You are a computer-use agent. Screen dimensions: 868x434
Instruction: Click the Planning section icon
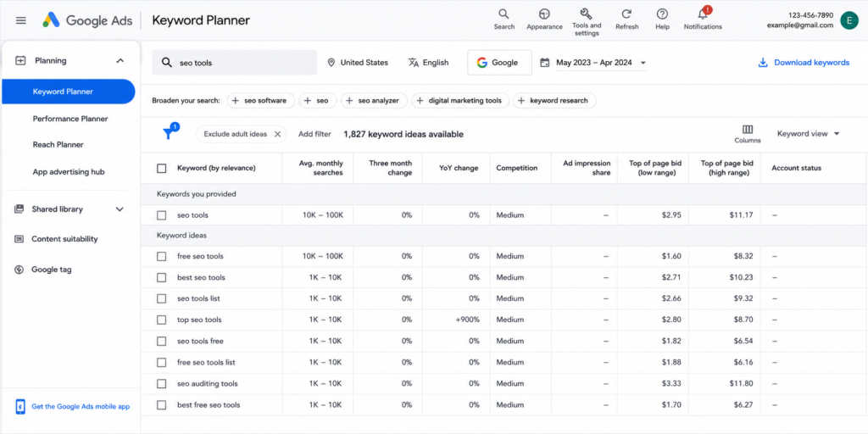[x=20, y=61]
